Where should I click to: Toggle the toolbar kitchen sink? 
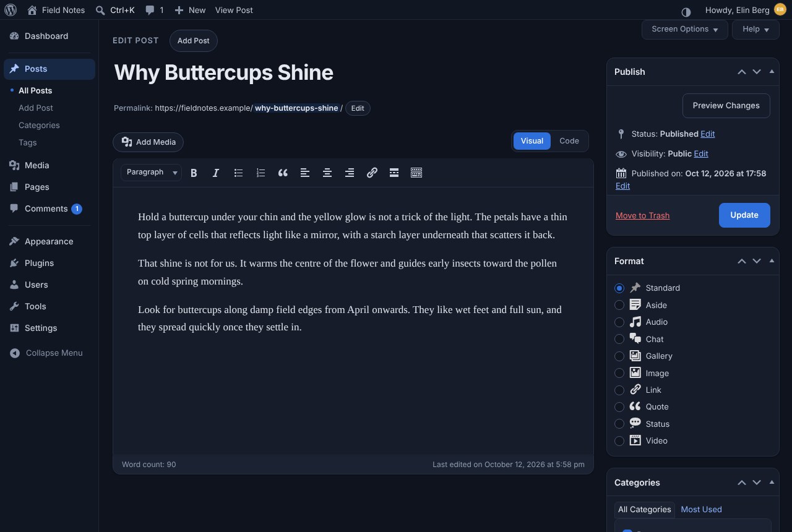416,173
